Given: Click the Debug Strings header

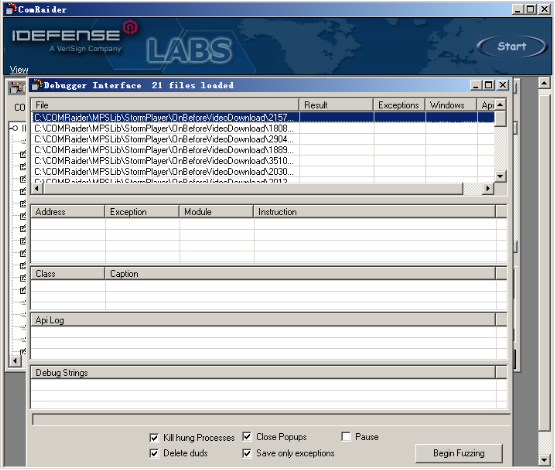Looking at the screenshot, I should click(x=263, y=373).
